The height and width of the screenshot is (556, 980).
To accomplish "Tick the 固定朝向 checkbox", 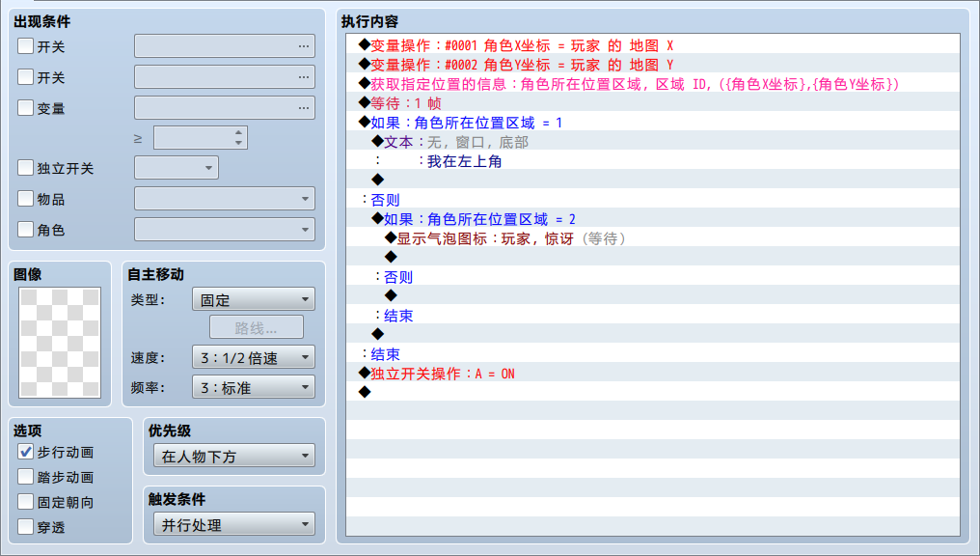I will point(26,502).
